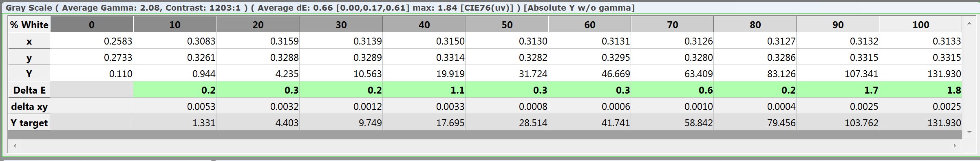This screenshot has width=980, height=161.
Task: Click the vertical scrollbar down arrow
Action: click(969, 132)
